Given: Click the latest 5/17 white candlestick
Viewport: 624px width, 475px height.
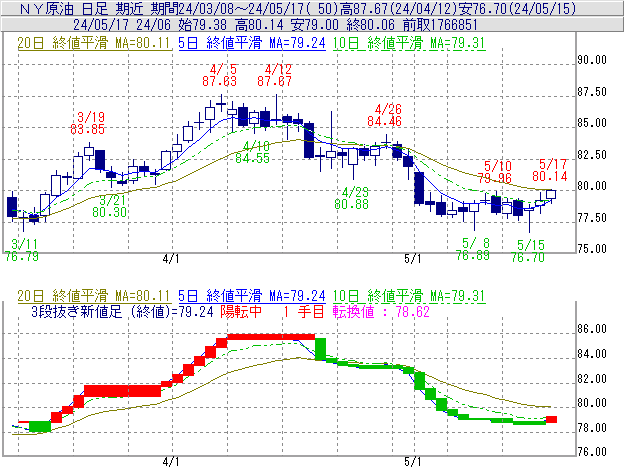Looking at the screenshot, I should (x=551, y=195).
